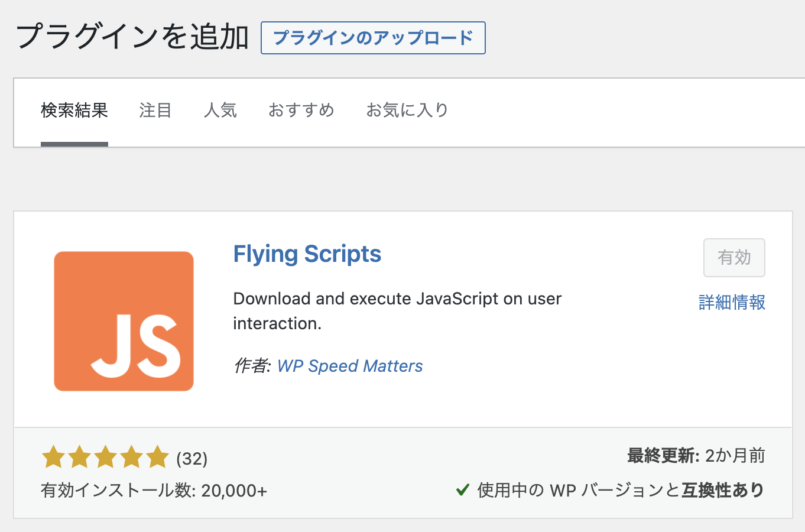Click the 有効インストール数 20,000+ text
Viewport: 805px width, 532px height.
(154, 491)
